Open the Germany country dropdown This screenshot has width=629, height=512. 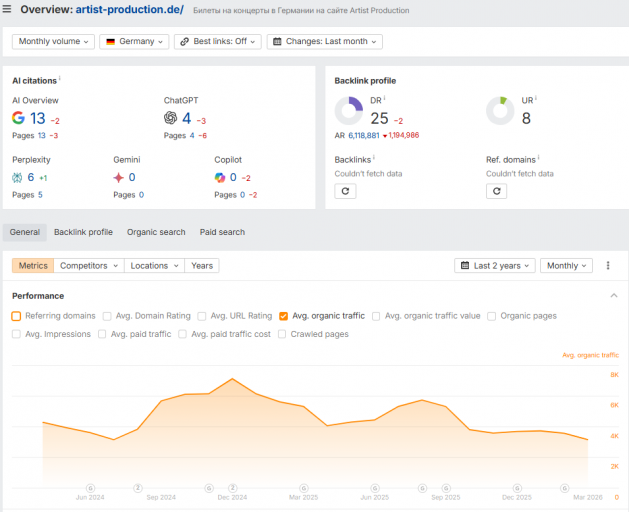(x=134, y=41)
